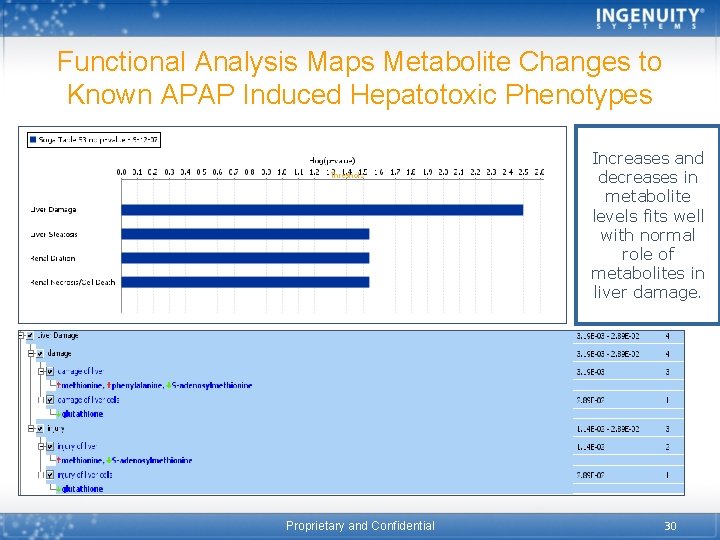Collapse the 'damage of liver' node
Viewport: 720px width, 540px height.
point(41,371)
